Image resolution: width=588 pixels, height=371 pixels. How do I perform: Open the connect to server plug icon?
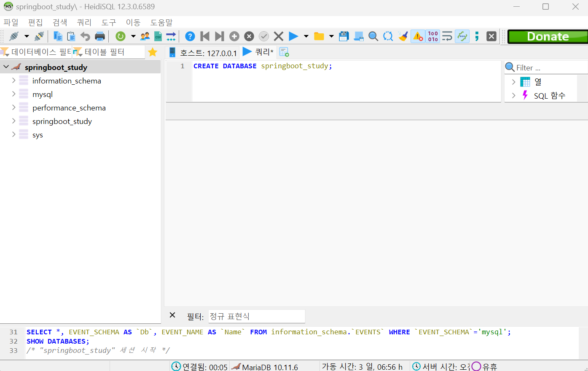(x=14, y=36)
